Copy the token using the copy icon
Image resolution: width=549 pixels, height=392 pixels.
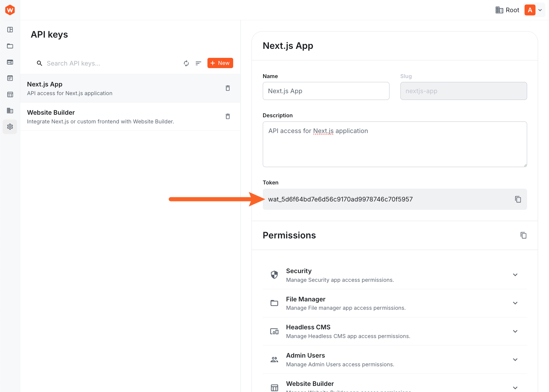pos(518,199)
